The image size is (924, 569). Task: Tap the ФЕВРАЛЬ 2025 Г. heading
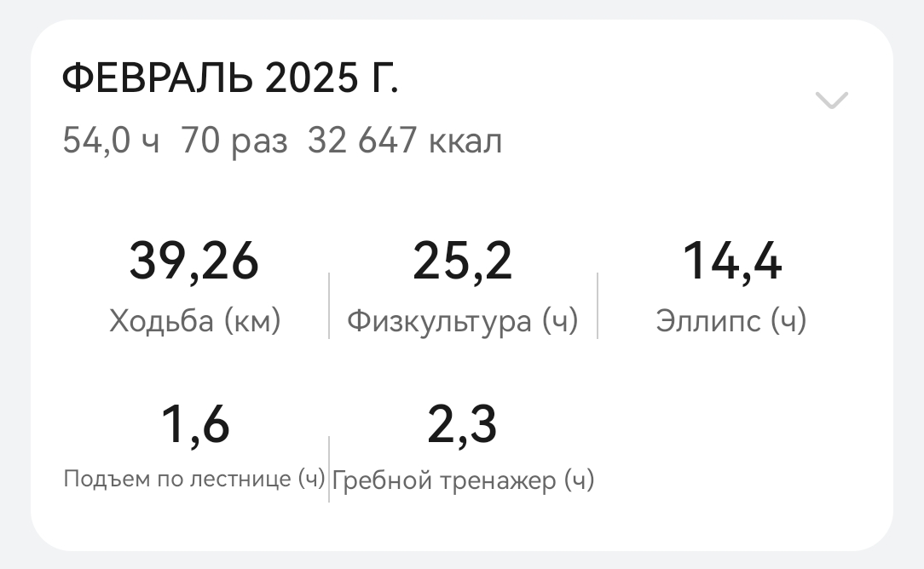[x=230, y=80]
